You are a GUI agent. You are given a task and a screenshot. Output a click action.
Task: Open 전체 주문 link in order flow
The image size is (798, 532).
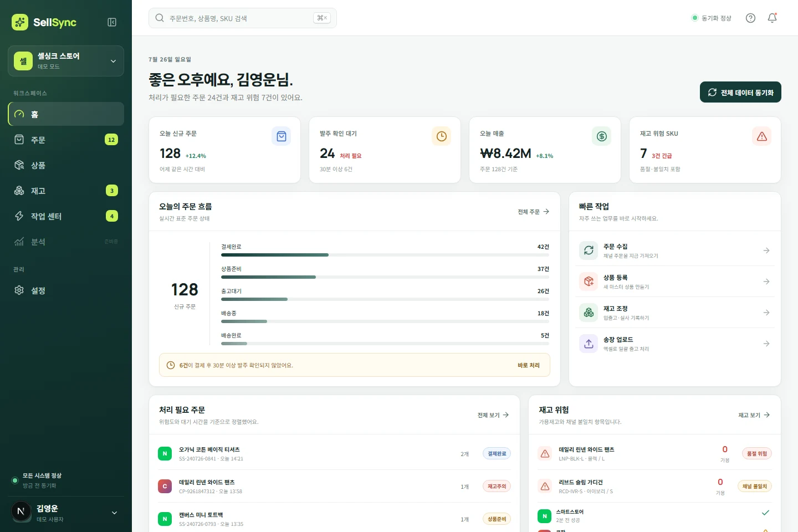click(534, 212)
